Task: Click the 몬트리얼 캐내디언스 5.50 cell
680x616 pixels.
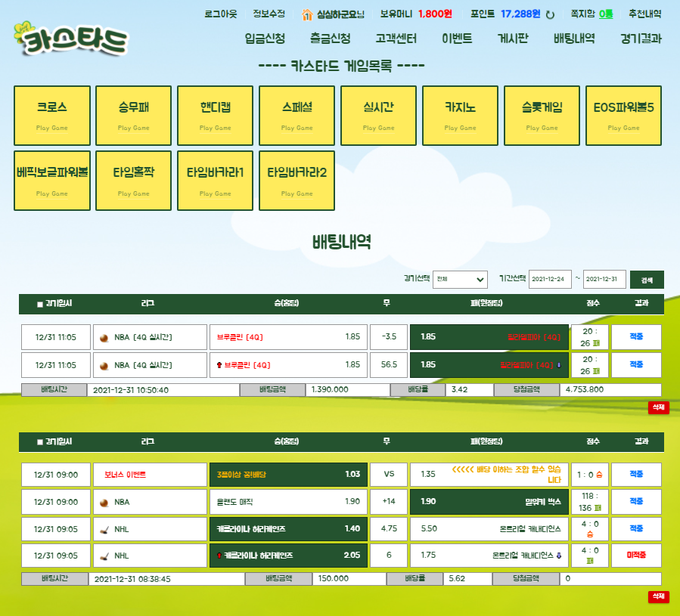Action: pyautogui.click(x=489, y=529)
